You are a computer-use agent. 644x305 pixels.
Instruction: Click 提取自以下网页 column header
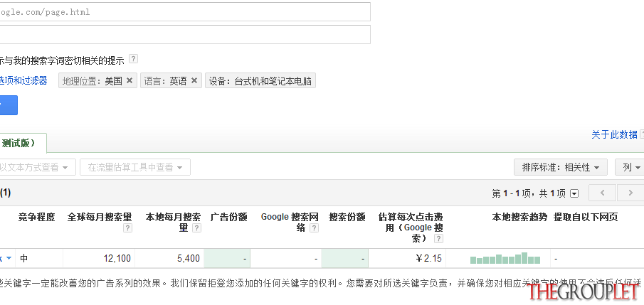click(586, 217)
